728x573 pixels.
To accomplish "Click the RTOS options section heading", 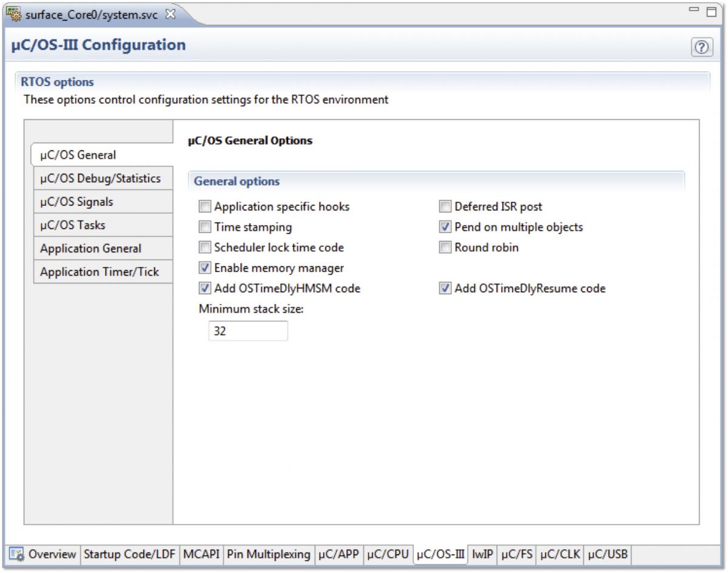I will coord(58,82).
